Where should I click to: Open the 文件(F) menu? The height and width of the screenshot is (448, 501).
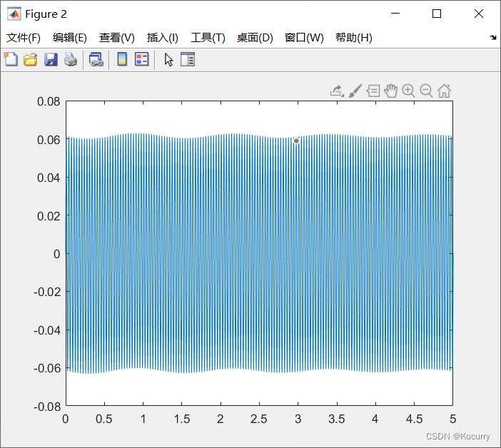(24, 38)
